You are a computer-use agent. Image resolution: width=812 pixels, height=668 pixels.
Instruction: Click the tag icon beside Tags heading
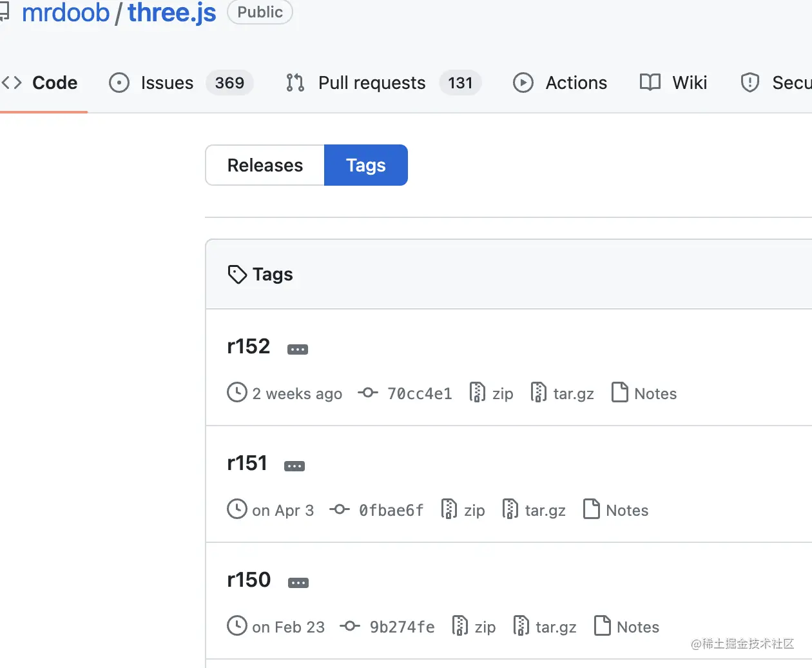tap(237, 275)
